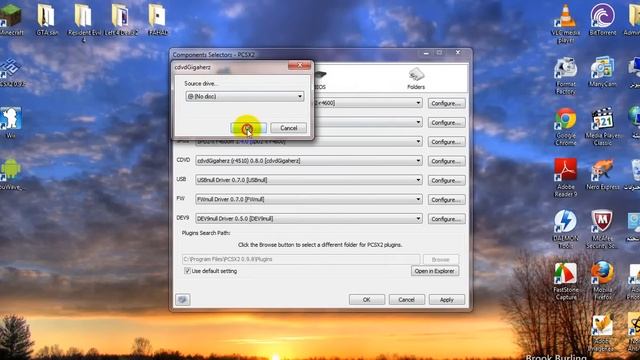Click Configure for the DEV9 plugin
The image size is (640, 360).
[446, 219]
